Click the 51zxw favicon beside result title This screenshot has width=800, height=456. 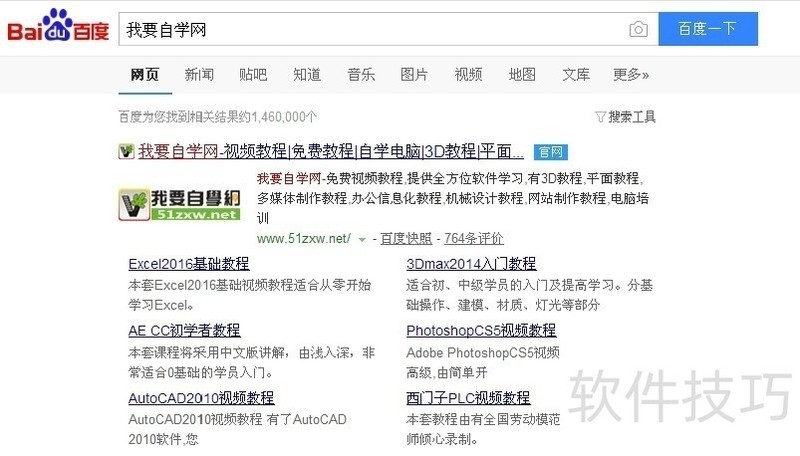(x=126, y=151)
